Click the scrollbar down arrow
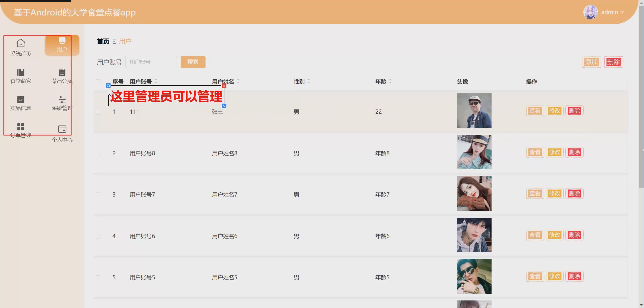Viewport: 644px width, 308px height. 641,305
